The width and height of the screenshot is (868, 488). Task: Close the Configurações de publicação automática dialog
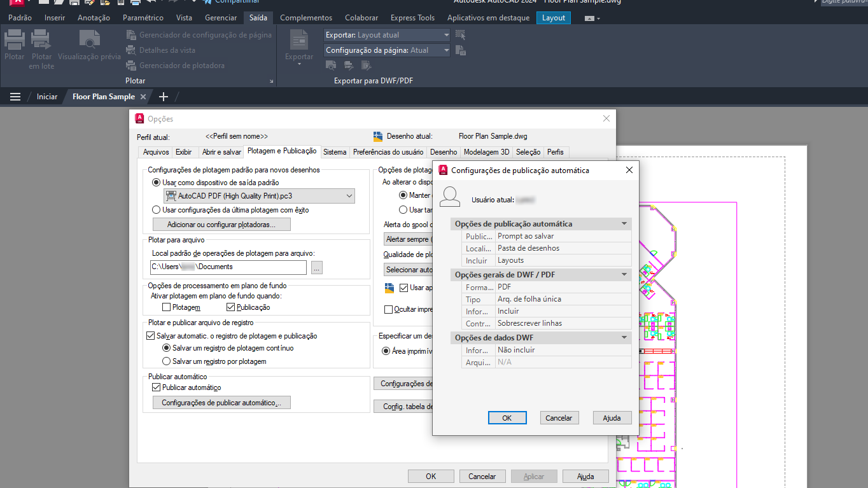coord(629,170)
